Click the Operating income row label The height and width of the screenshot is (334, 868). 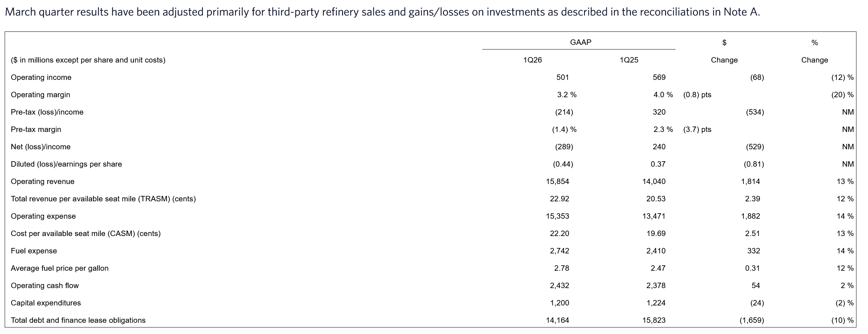point(41,77)
